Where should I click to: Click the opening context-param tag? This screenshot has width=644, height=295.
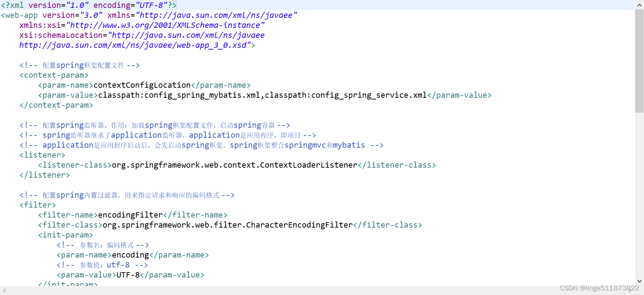[x=54, y=75]
